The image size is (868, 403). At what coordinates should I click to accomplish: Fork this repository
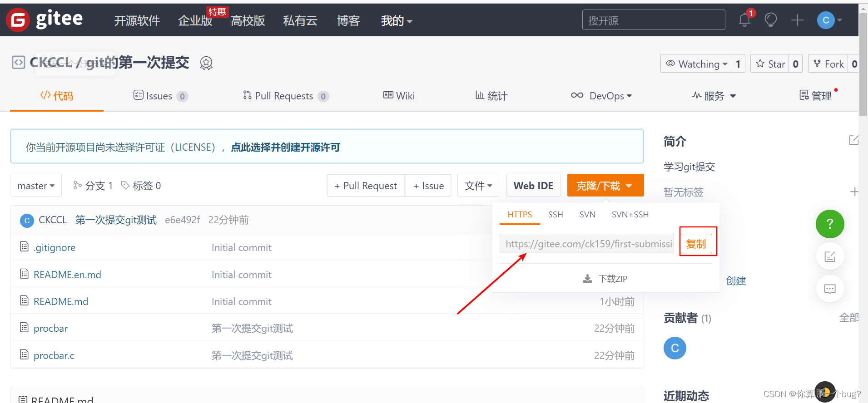(x=828, y=64)
